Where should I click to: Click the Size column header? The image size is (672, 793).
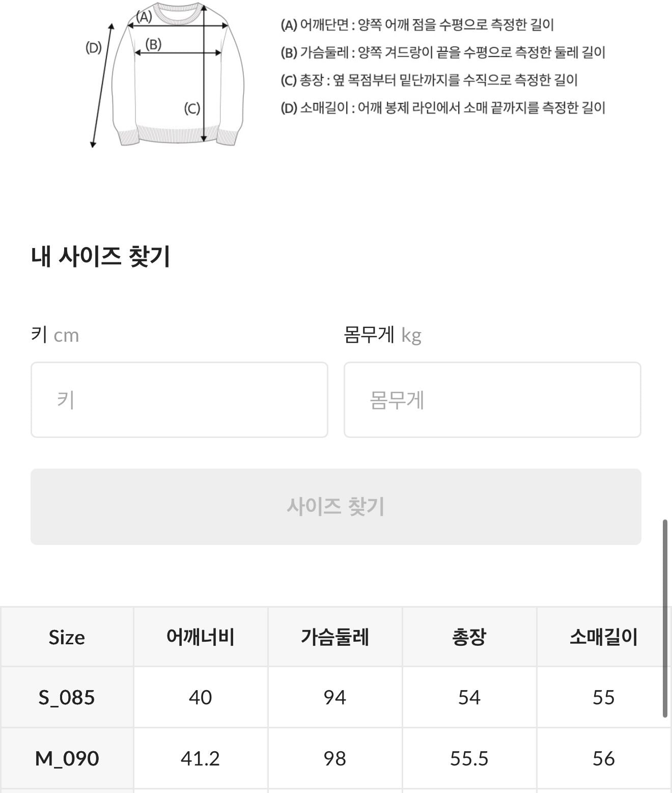[67, 637]
